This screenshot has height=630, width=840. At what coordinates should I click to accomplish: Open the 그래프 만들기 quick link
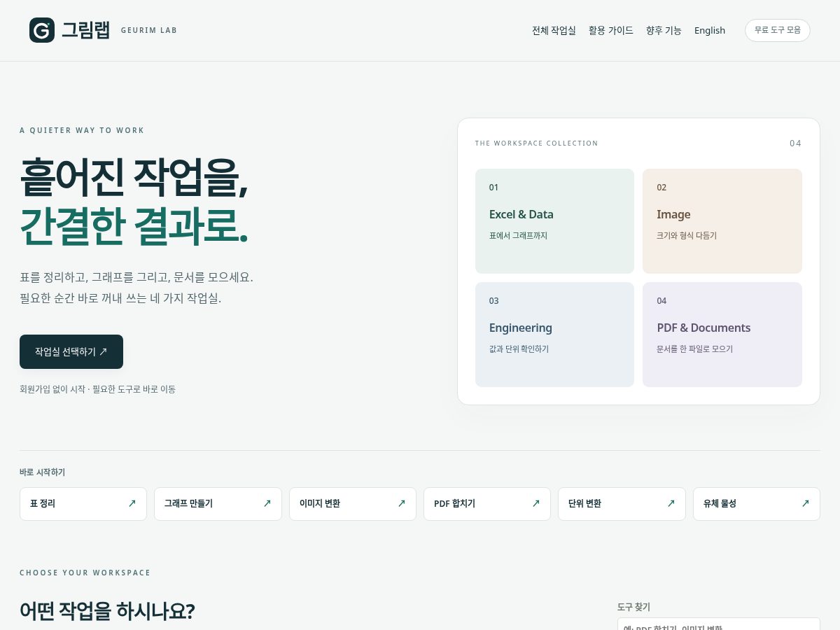click(x=218, y=504)
